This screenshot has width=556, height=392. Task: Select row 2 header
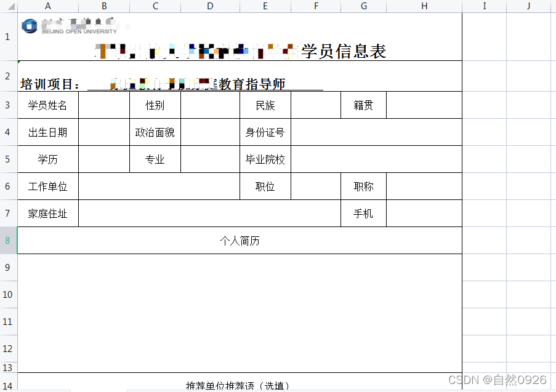tap(9, 76)
